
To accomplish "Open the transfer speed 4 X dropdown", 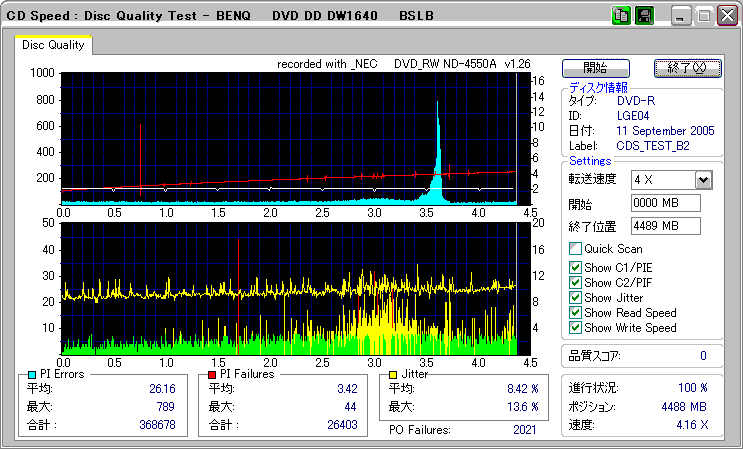I will 703,180.
